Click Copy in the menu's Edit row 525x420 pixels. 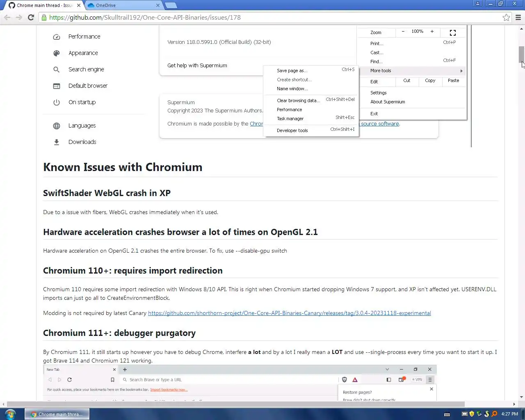(430, 81)
